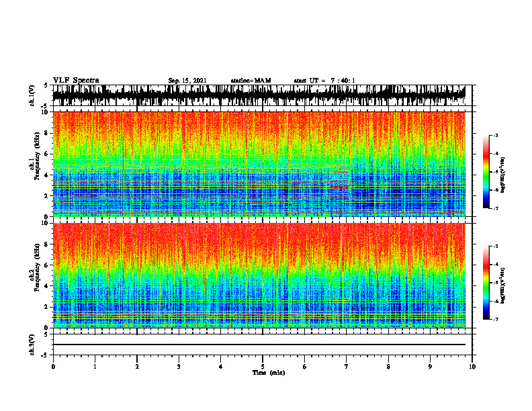Click the ch.2 frequency tick label "4"
Screen dimensions: 532x411
point(47,286)
